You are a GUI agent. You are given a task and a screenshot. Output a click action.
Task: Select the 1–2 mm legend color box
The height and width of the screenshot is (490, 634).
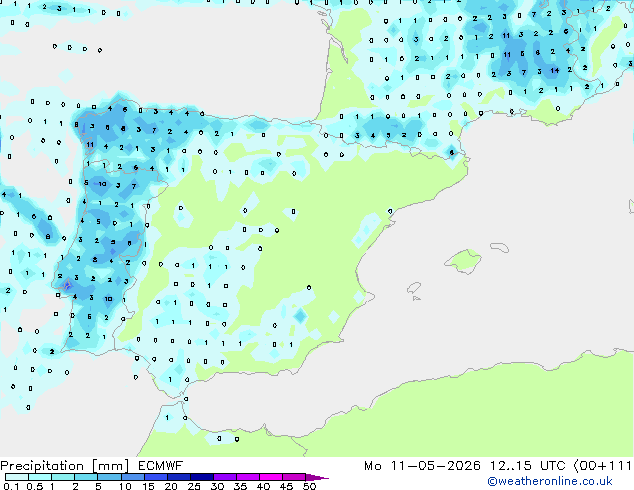(x=63, y=477)
